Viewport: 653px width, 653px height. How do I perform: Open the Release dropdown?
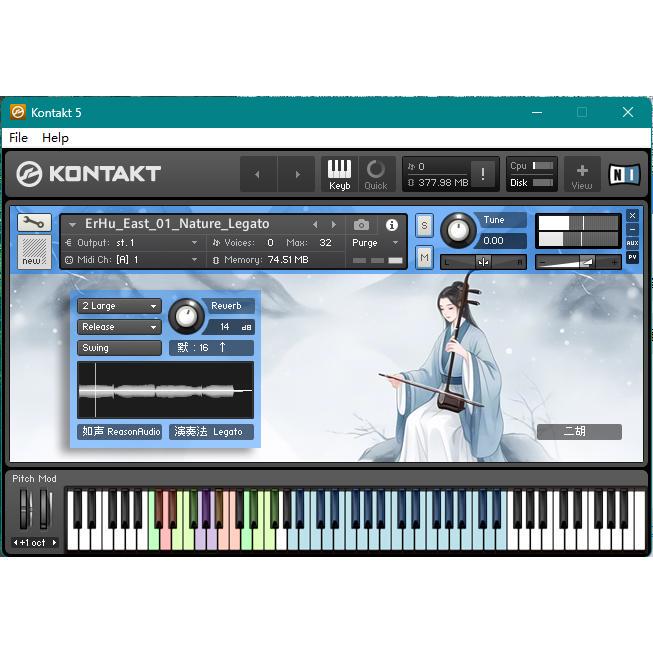click(x=119, y=327)
